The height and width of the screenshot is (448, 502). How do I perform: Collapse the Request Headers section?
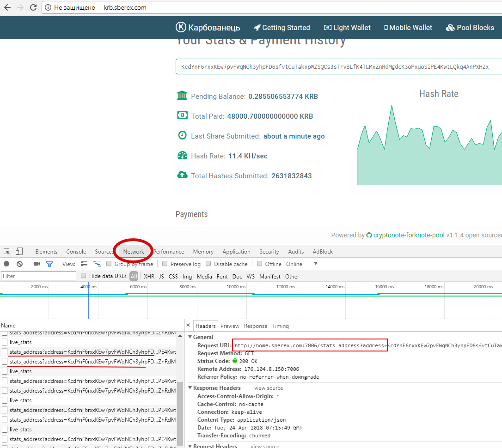tap(190, 446)
